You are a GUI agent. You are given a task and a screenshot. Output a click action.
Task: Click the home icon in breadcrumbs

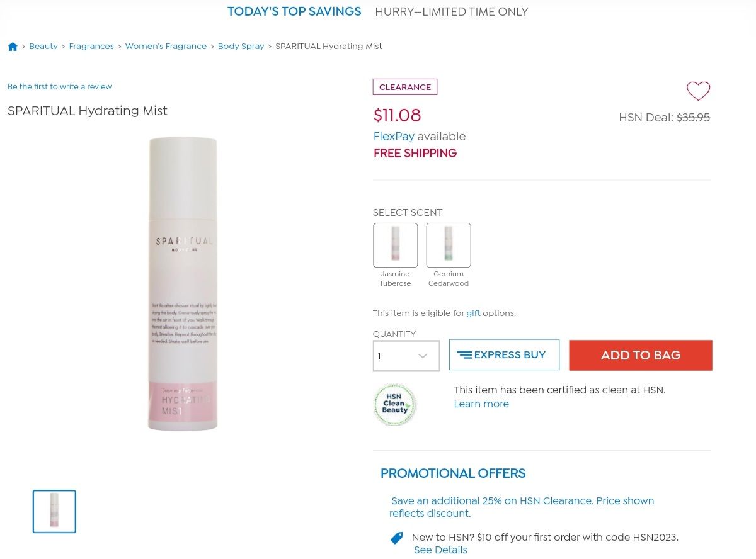coord(13,47)
